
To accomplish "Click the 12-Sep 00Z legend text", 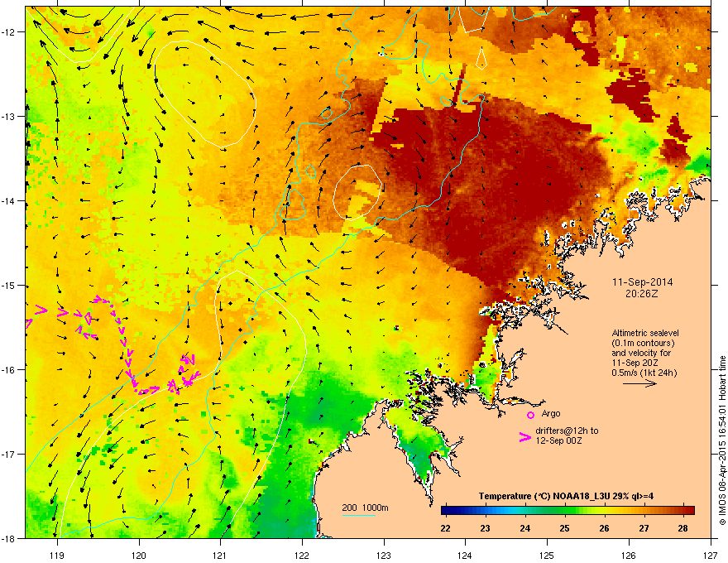I will (x=558, y=440).
